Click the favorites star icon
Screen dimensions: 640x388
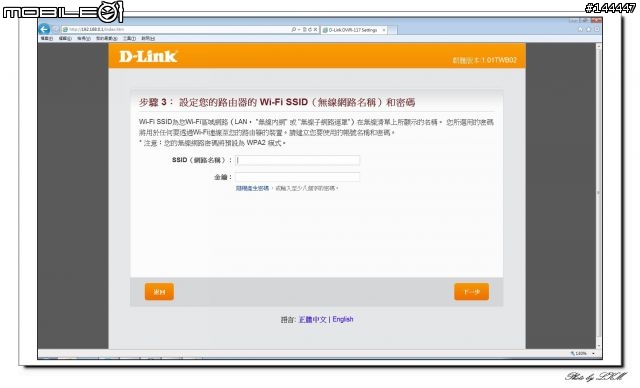[589, 29]
